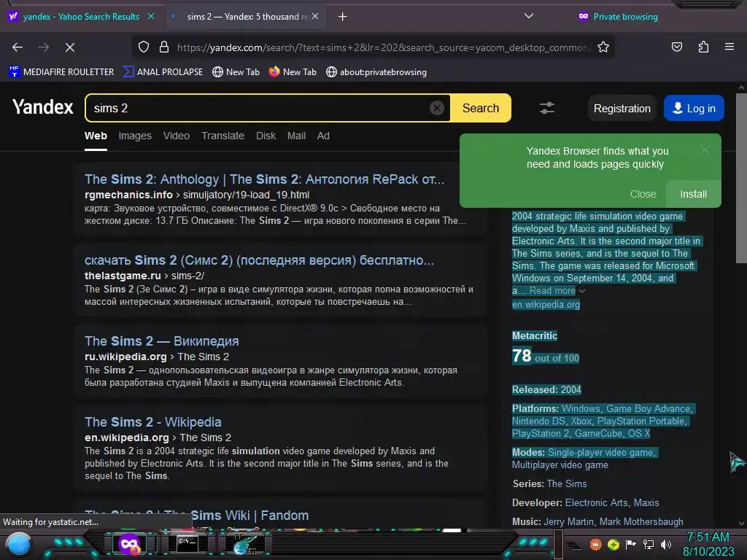747x560 pixels.
Task: Focus the Yandex search input field
Action: 260,108
